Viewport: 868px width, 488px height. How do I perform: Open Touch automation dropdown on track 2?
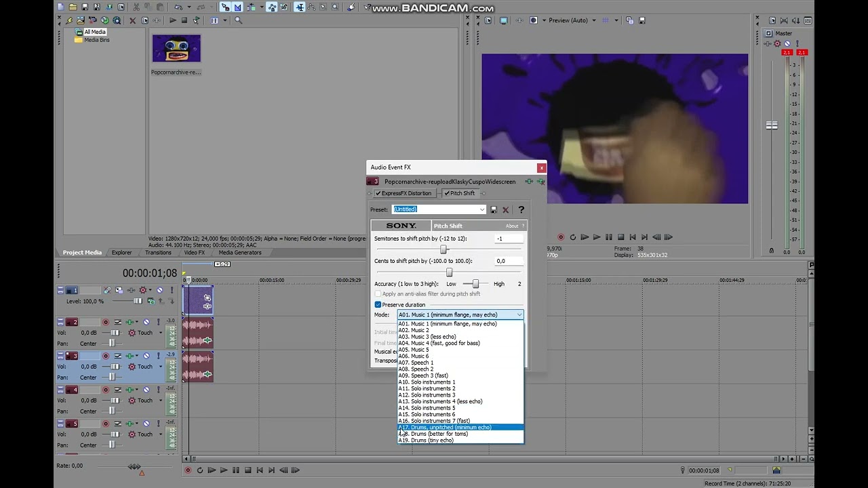click(x=161, y=333)
